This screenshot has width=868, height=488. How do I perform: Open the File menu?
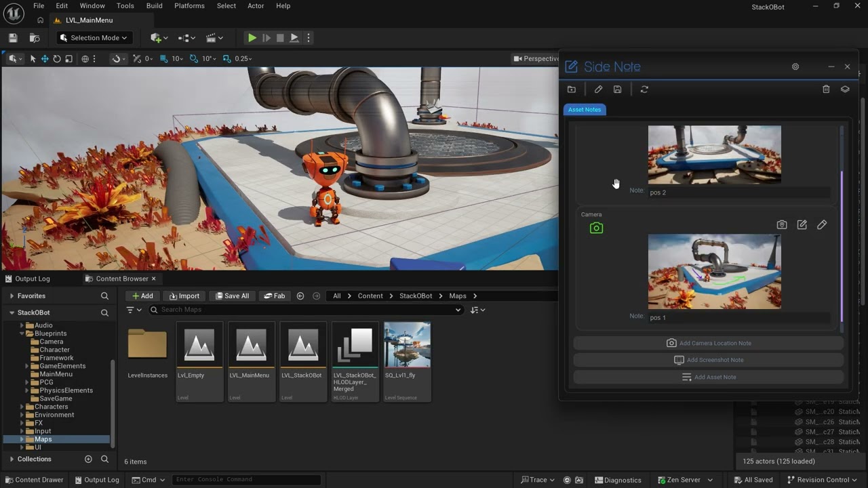pyautogui.click(x=39, y=5)
